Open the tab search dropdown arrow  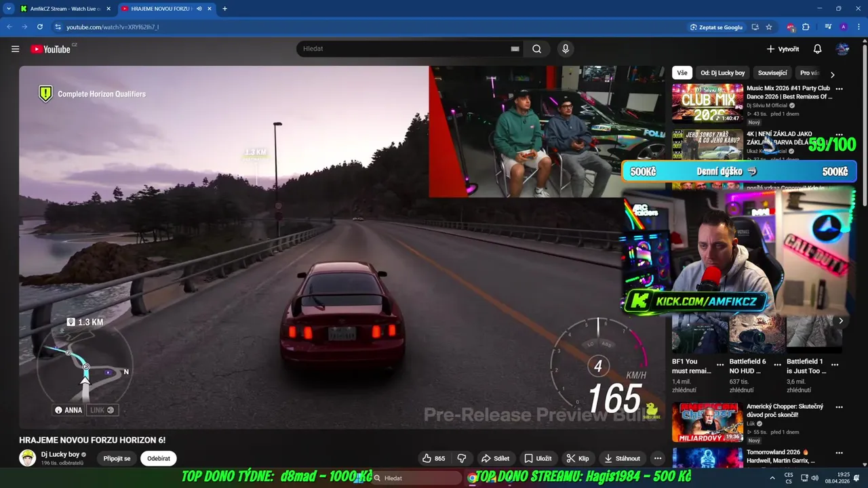[x=9, y=9]
